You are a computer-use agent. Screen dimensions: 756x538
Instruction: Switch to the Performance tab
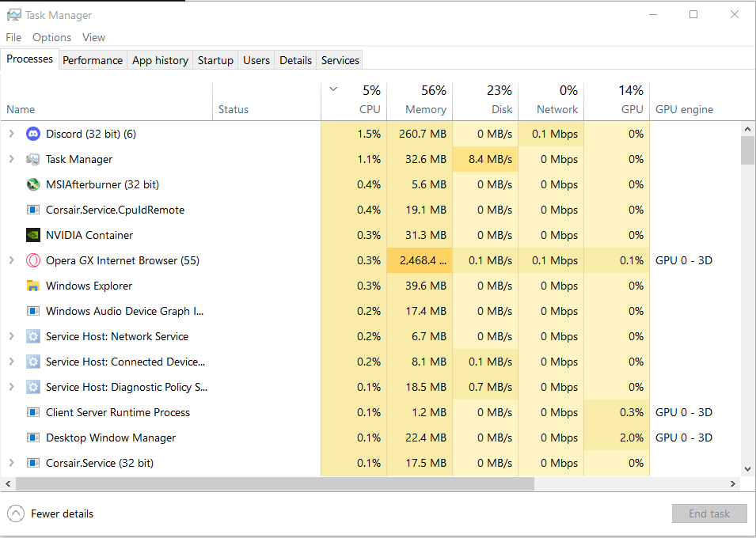(93, 60)
